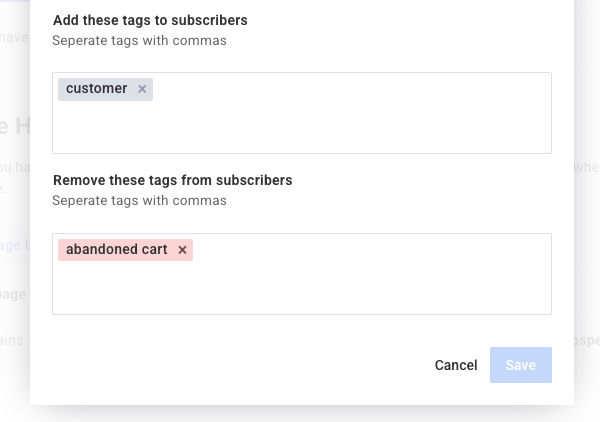Click the empty space right of the customer tag
This screenshot has height=422, width=600.
pyautogui.click(x=350, y=89)
